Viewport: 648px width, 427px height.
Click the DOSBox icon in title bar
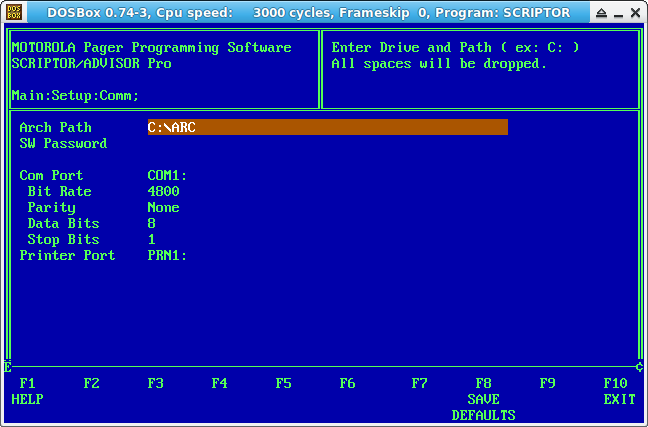[14, 12]
